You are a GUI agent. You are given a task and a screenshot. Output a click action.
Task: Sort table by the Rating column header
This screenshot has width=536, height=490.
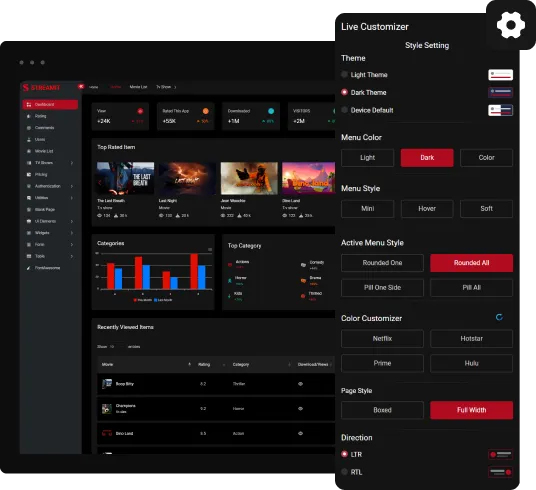212,365
